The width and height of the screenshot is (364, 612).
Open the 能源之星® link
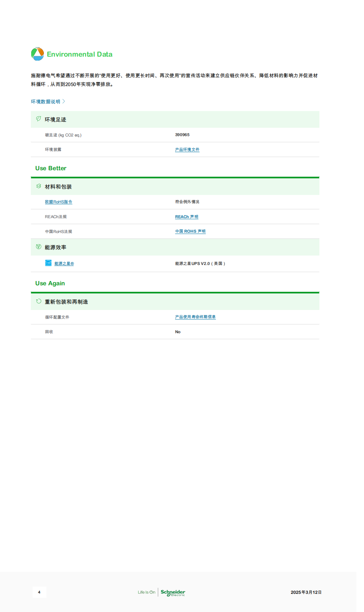point(64,264)
